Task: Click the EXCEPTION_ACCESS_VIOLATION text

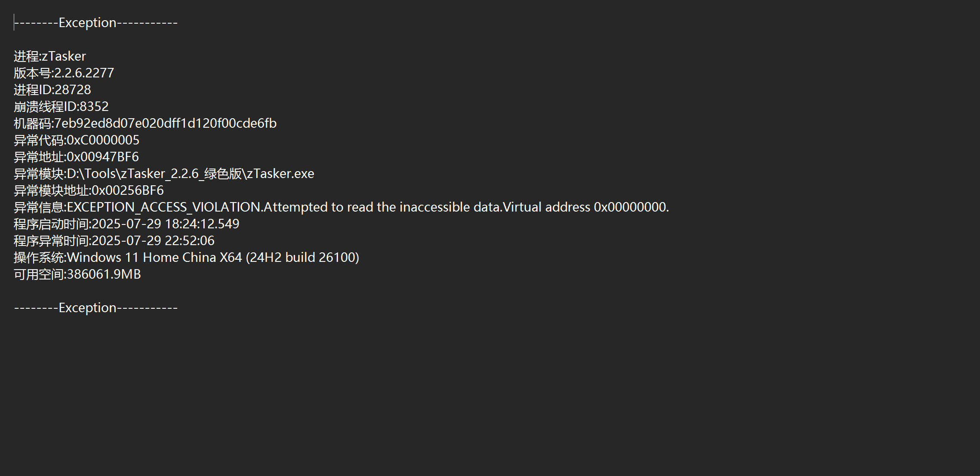Action: pyautogui.click(x=164, y=207)
